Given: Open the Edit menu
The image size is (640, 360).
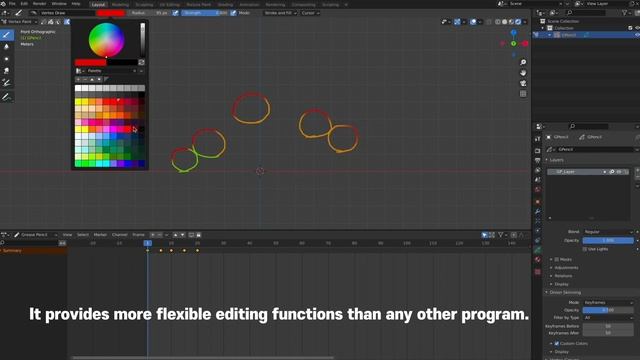Looking at the screenshot, I should tap(24, 4).
